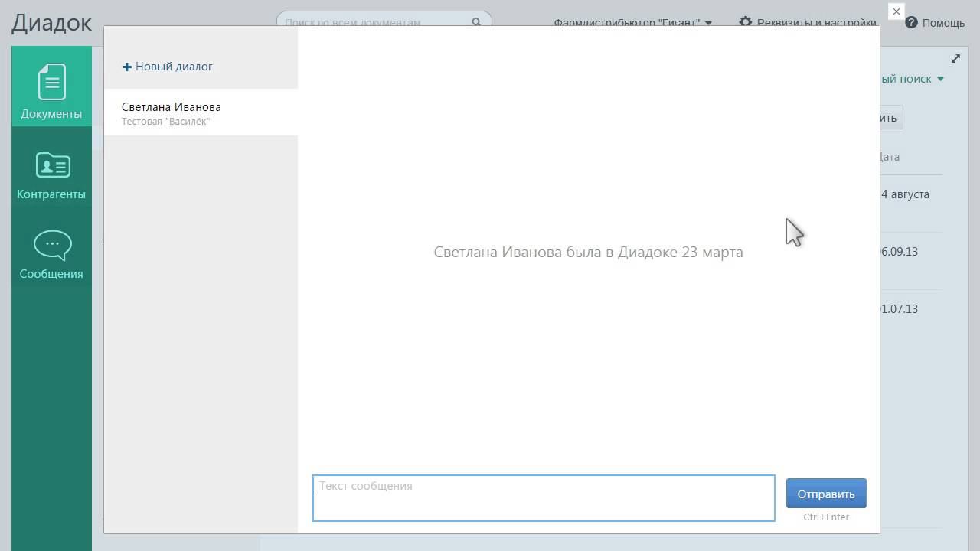Viewport: 980px width, 551px height.
Task: Click the Диадок logo title
Action: point(51,23)
